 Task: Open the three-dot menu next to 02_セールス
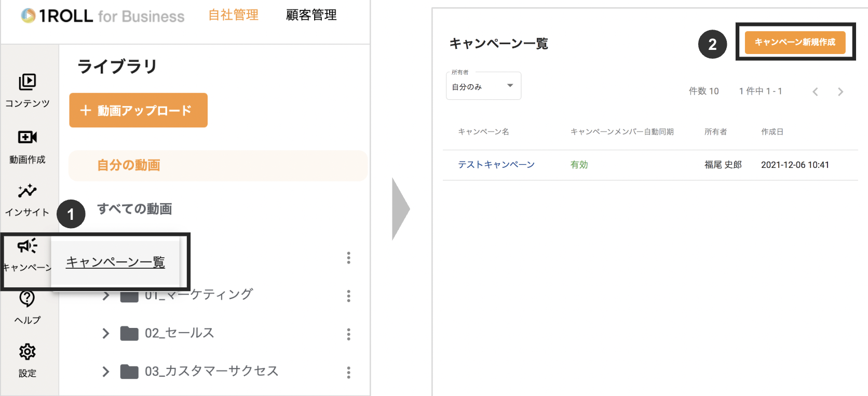(349, 334)
